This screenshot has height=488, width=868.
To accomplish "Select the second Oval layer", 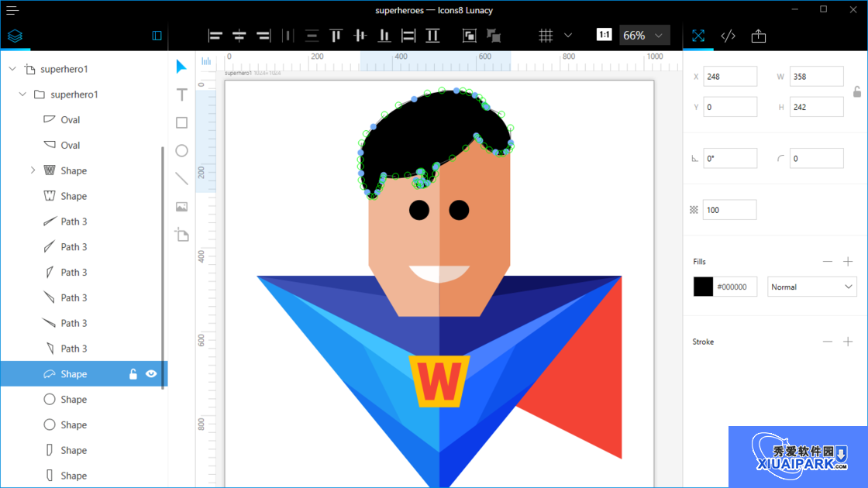I will click(83, 145).
